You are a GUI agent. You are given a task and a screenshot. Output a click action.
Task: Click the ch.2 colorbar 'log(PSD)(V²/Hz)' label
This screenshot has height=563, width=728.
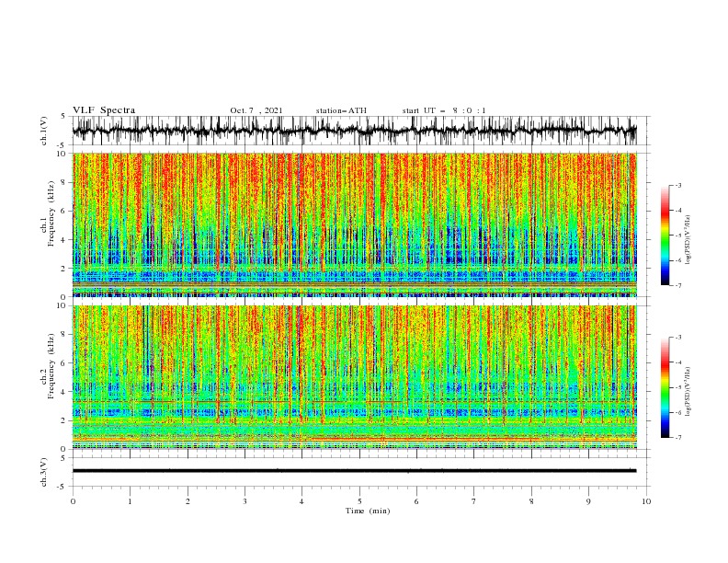pos(688,391)
